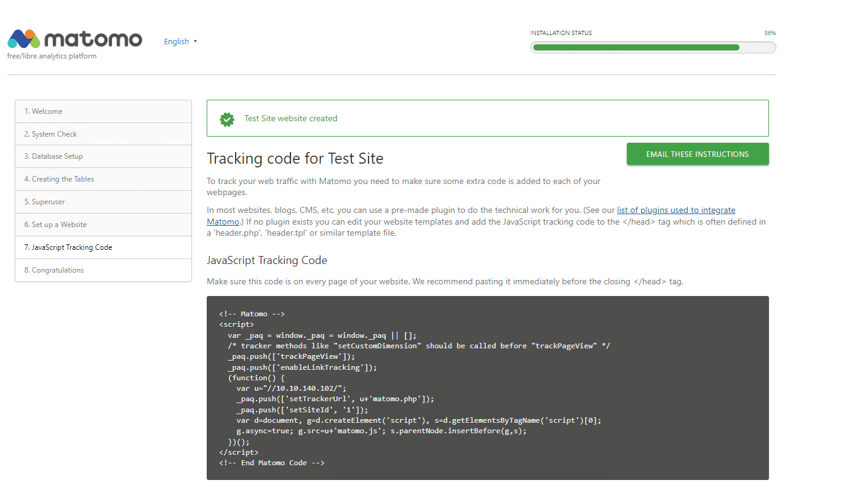Select step 7. JavaScript Tracking Code
Viewport: 868px width, 488px height.
pos(103,247)
